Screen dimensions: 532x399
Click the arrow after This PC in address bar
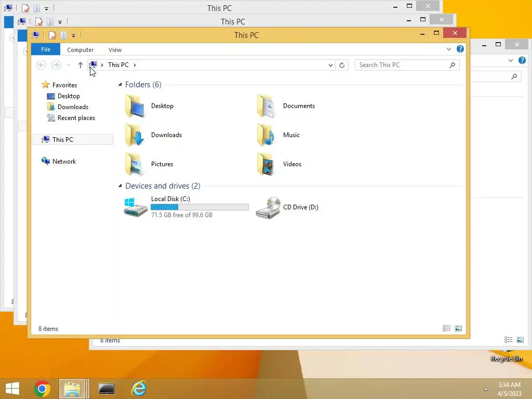click(135, 65)
